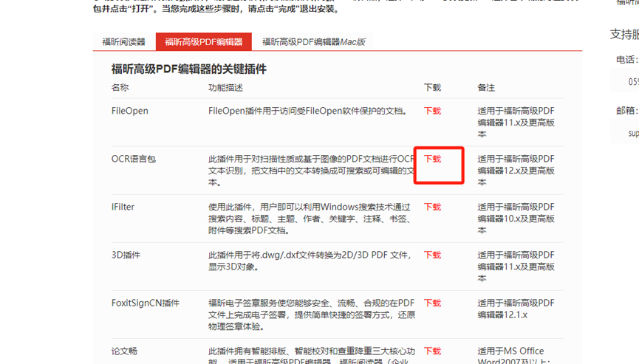Select the 3D插件 name cell
This screenshot has height=364, width=639.
click(126, 255)
